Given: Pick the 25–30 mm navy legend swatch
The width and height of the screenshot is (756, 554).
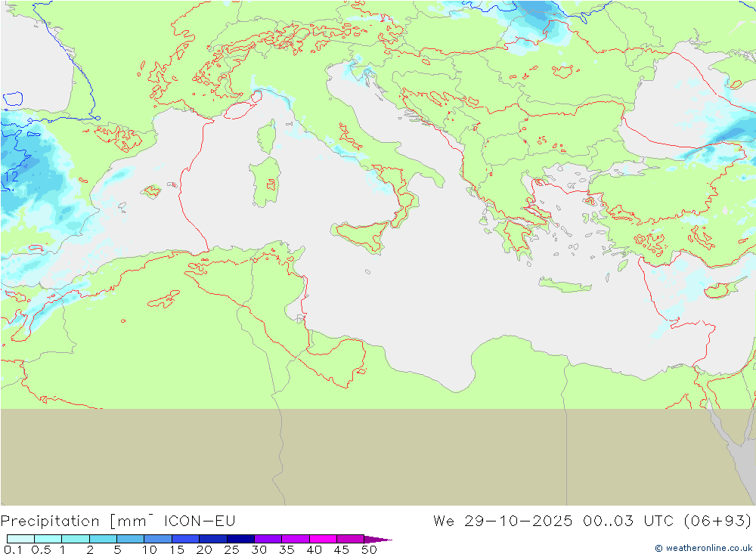Looking at the screenshot, I should (x=240, y=539).
